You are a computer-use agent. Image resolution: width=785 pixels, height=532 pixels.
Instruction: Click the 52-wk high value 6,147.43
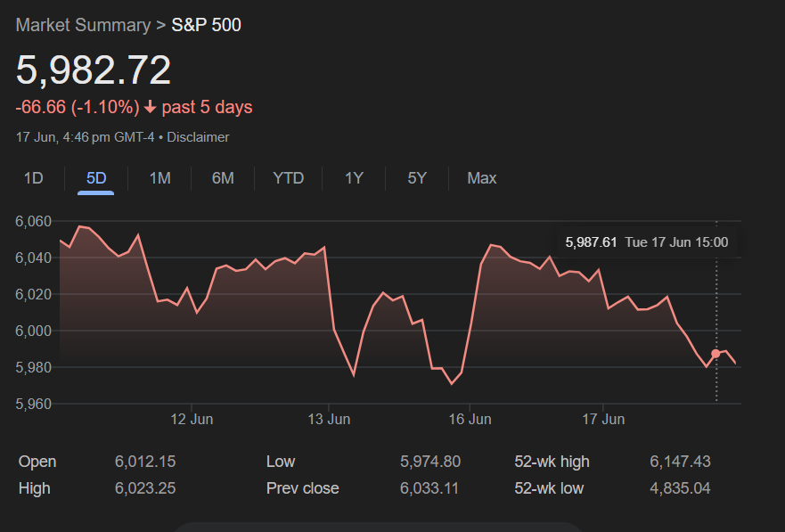pos(680,462)
